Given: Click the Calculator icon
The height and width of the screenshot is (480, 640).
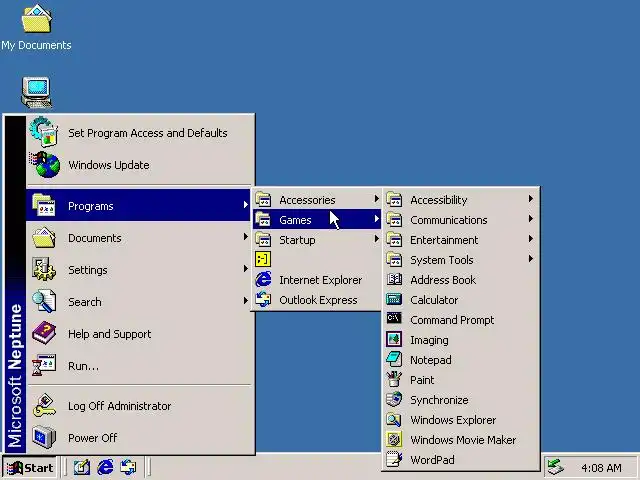Looking at the screenshot, I should 394,300.
